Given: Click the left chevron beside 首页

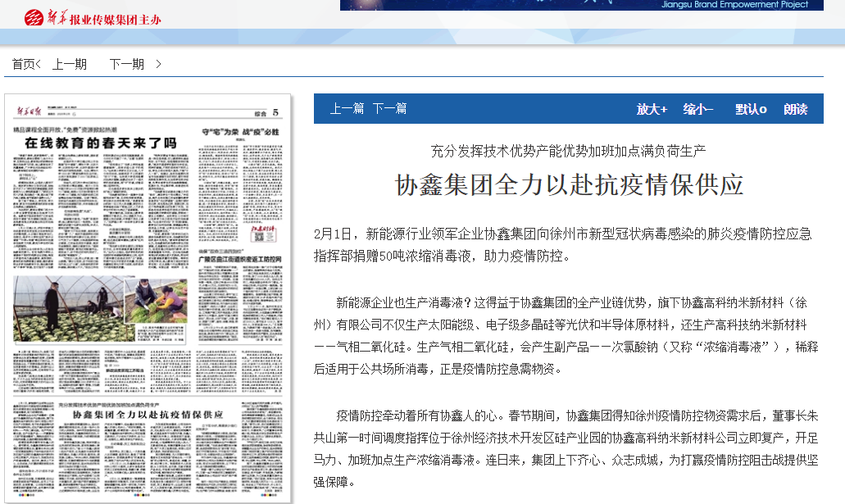Looking at the screenshot, I should pos(39,64).
